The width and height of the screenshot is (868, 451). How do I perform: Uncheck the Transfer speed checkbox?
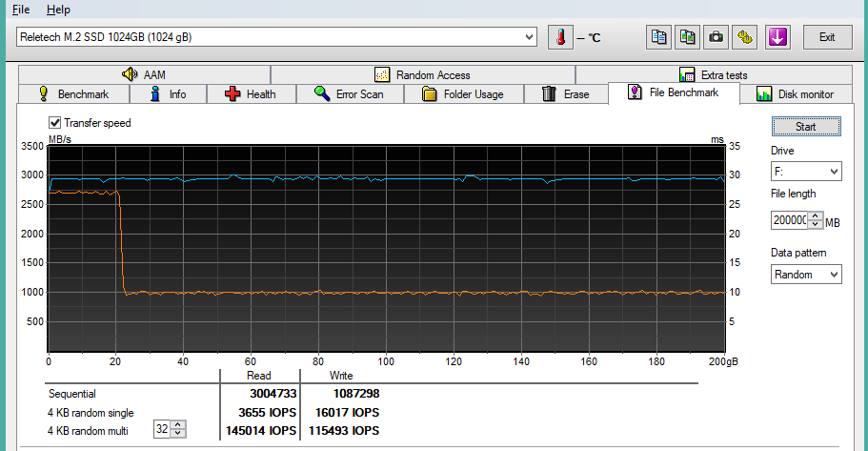55,122
